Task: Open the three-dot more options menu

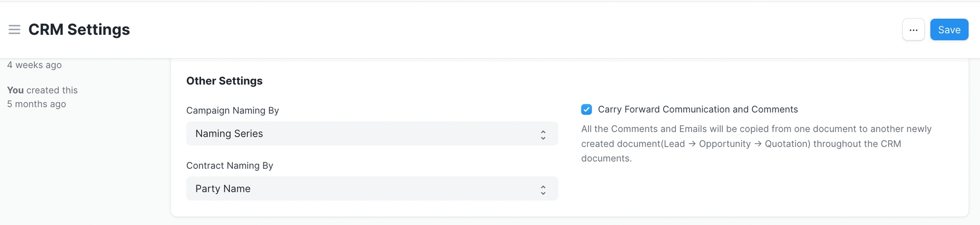Action: click(x=913, y=30)
